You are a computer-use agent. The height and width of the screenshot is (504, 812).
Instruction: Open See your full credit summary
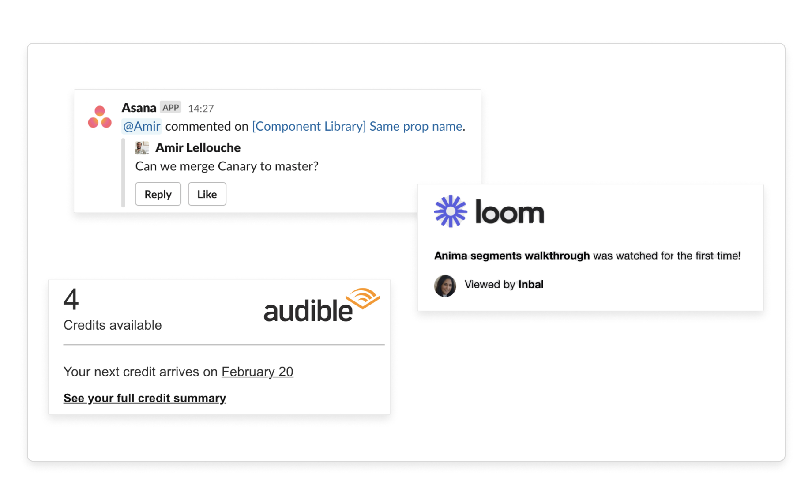click(145, 398)
